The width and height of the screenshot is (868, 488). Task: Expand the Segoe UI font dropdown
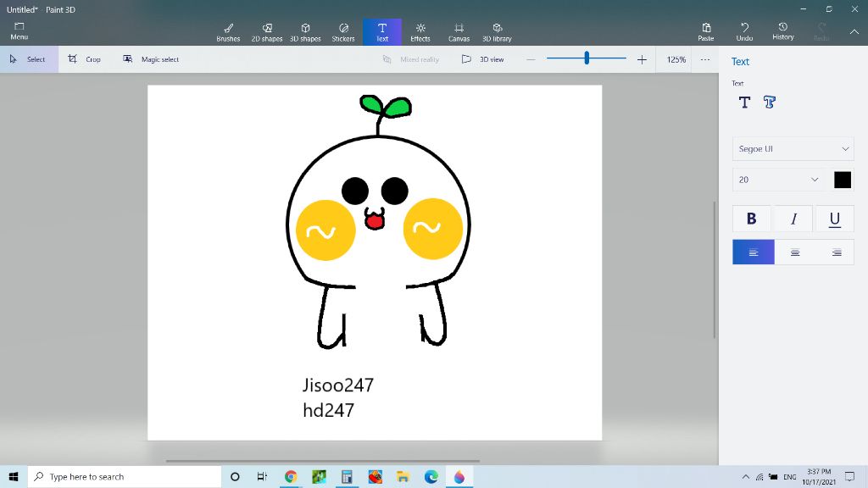[x=793, y=149]
